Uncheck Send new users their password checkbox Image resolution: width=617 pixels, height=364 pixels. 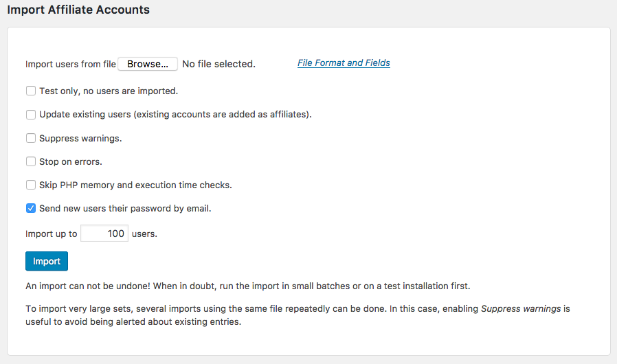click(31, 208)
